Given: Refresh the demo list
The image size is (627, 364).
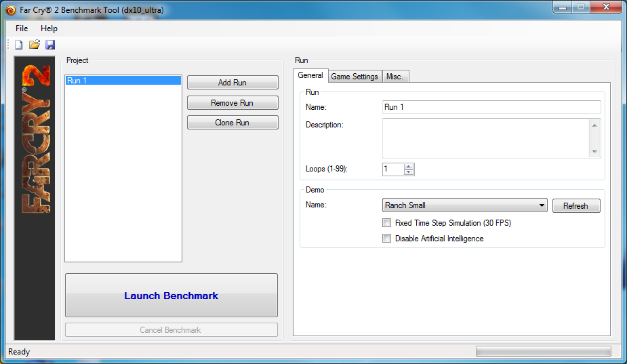Looking at the screenshot, I should (576, 205).
